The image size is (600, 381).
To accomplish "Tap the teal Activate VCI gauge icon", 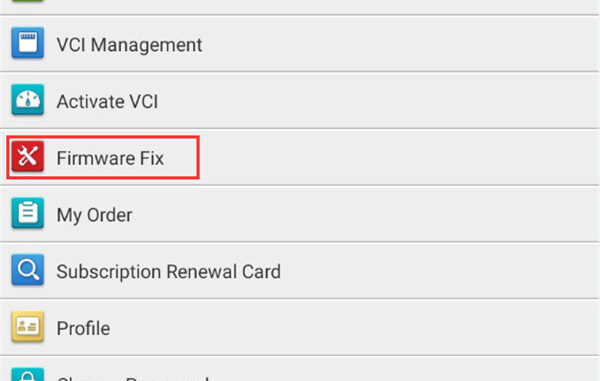I will [28, 100].
